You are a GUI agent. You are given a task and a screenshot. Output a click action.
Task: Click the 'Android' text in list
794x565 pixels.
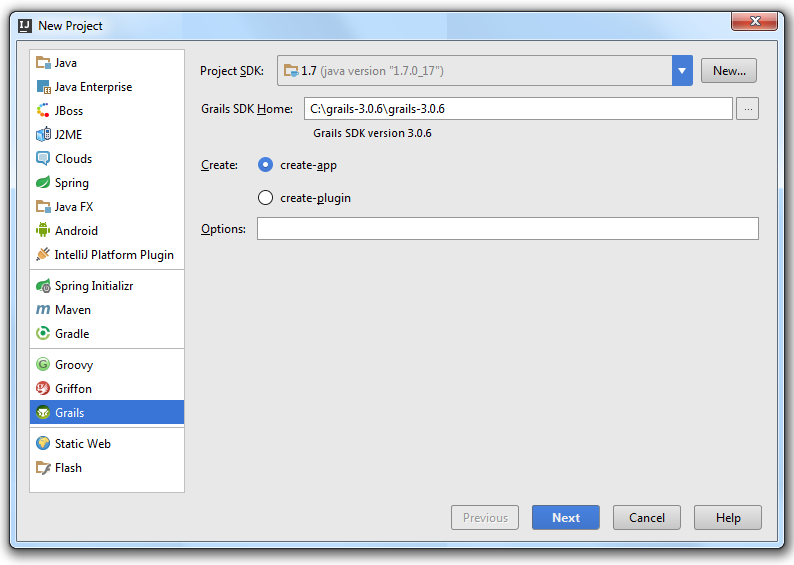76,230
